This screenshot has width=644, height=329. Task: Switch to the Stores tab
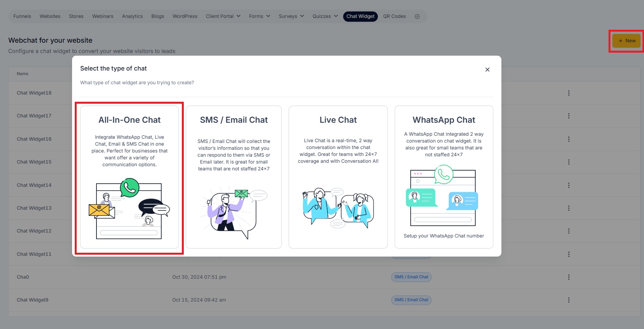point(76,16)
